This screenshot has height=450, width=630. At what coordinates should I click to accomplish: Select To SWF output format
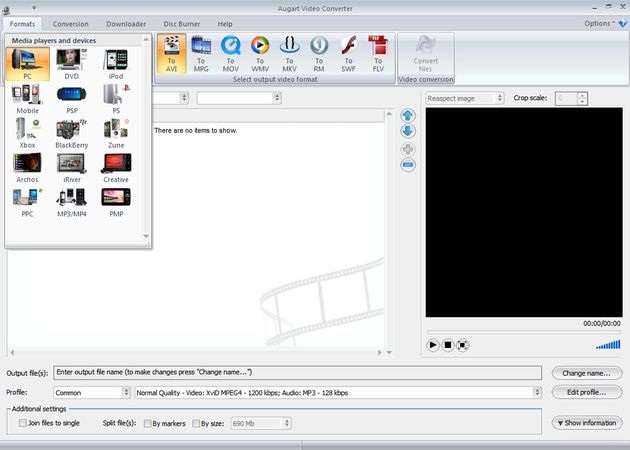click(348, 54)
